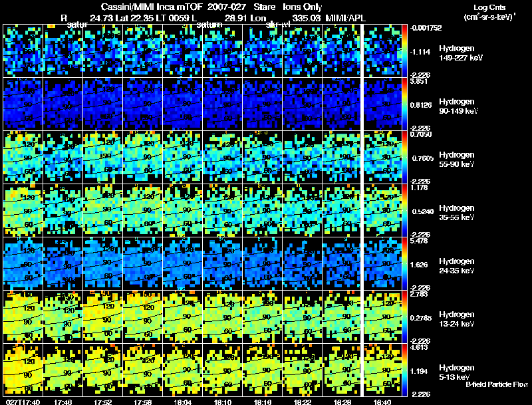Click the 335.03 header value

pos(307,18)
